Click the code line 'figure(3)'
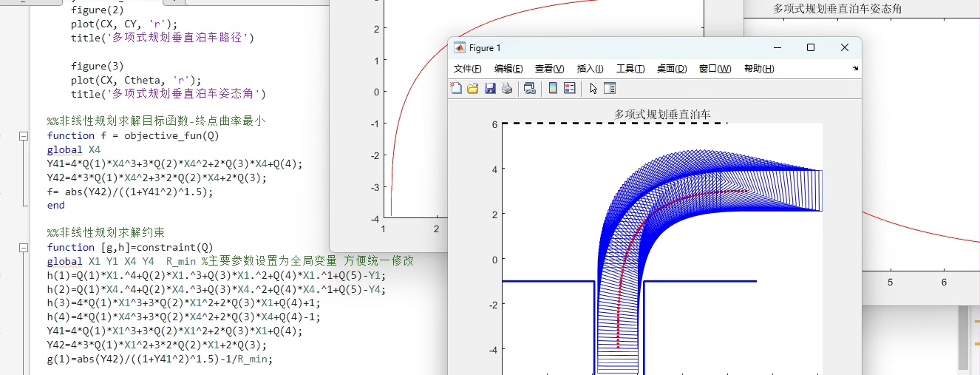980x375 pixels. (x=98, y=67)
